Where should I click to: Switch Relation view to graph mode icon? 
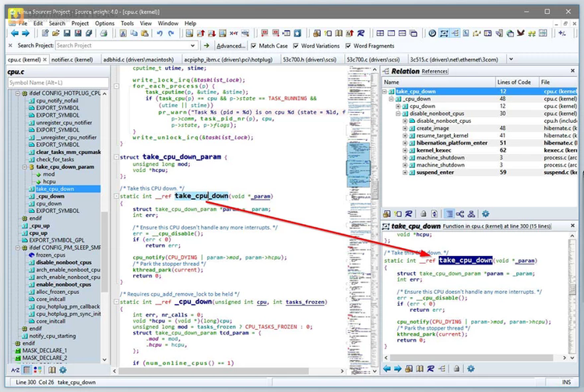pyautogui.click(x=460, y=214)
